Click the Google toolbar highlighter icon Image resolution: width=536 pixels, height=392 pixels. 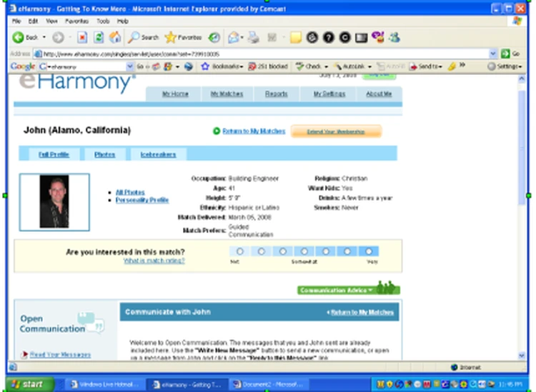click(452, 66)
